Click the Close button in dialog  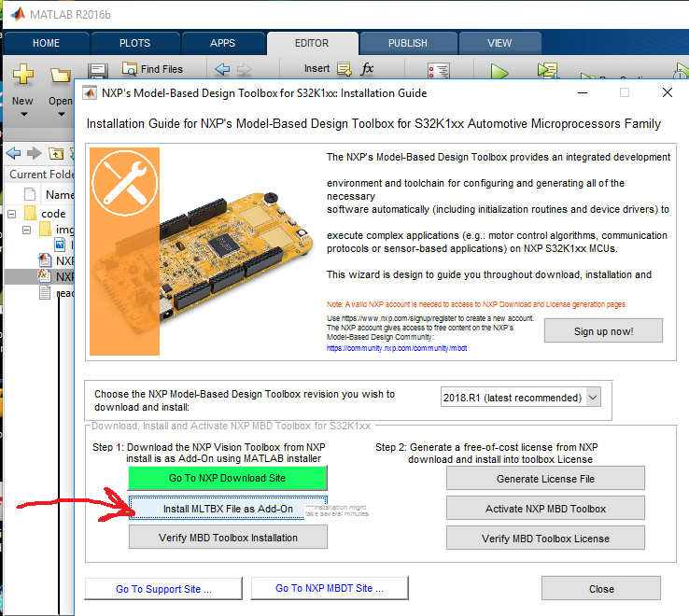[x=601, y=588]
